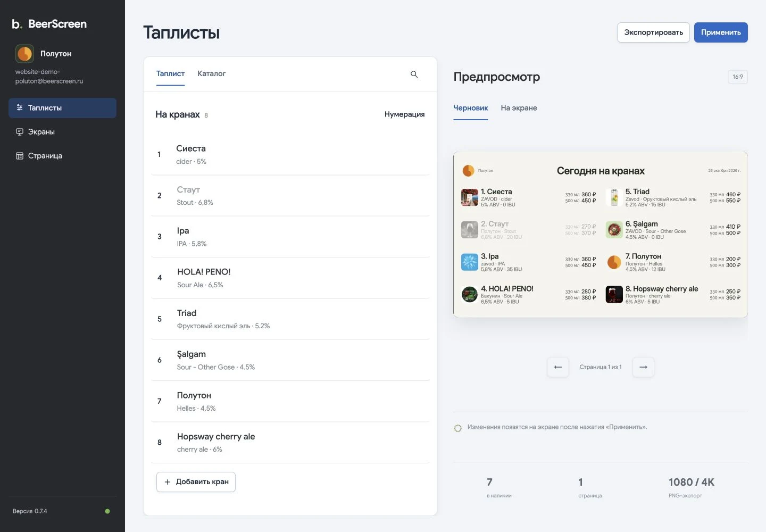Screen dimensions: 766x532
Task: Click the Экспортировать button
Action: click(x=653, y=32)
